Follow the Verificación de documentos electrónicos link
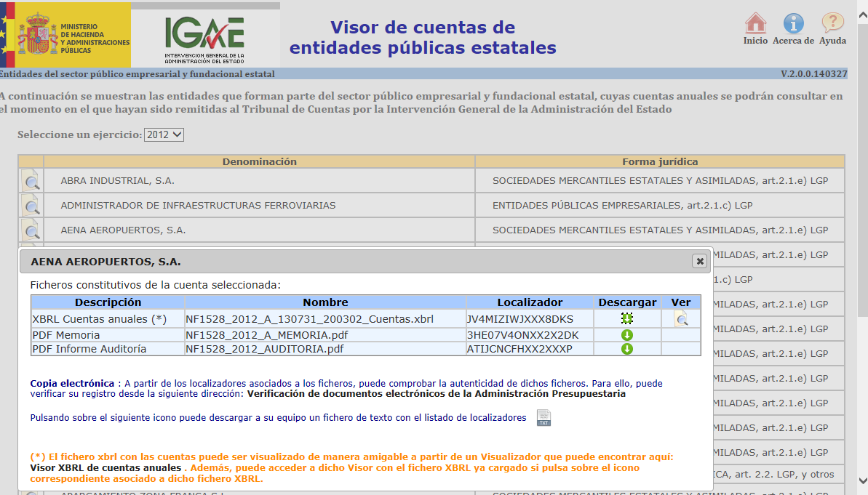The width and height of the screenshot is (868, 495). (436, 394)
